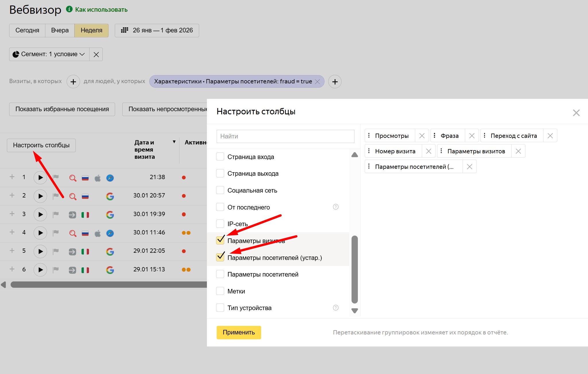Focus the Найти column search field

coord(286,136)
